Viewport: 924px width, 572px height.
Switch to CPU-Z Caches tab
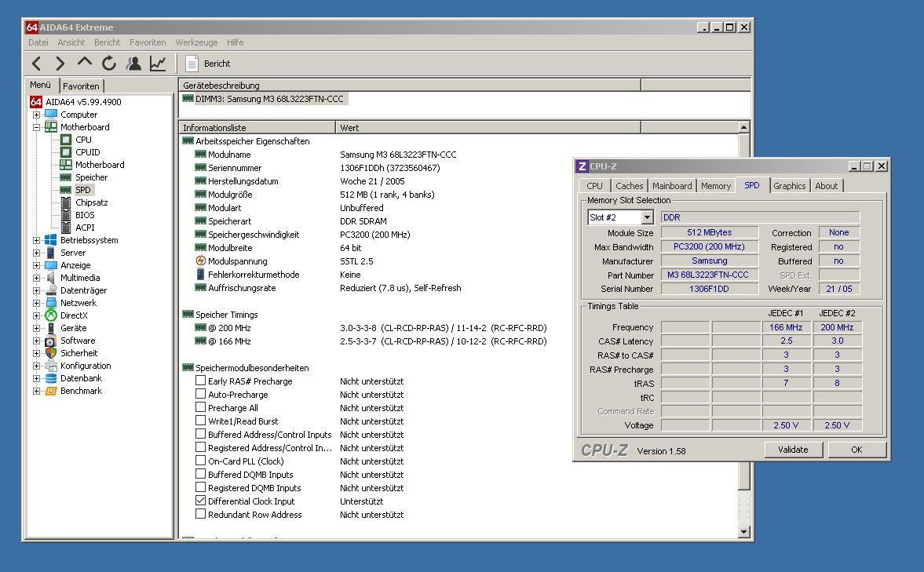(x=630, y=186)
